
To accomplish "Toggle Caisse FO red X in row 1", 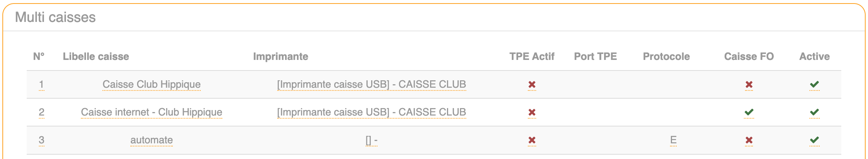I will click(749, 85).
